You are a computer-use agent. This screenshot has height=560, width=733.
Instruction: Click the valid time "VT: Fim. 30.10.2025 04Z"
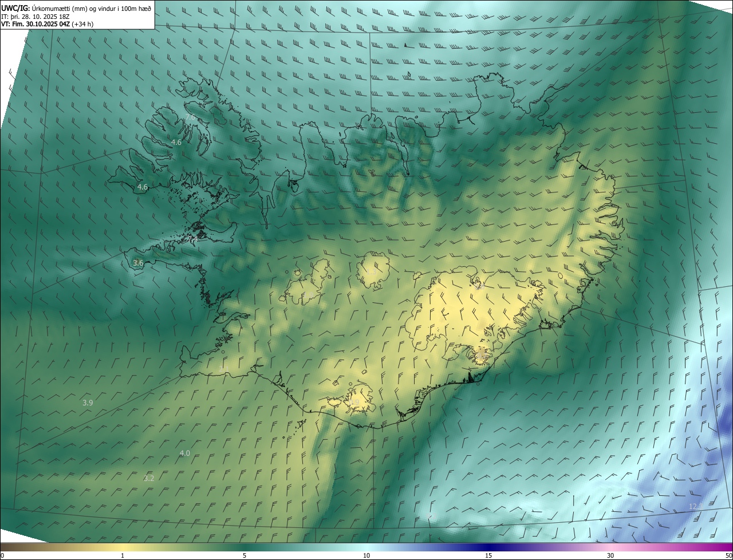36,24
